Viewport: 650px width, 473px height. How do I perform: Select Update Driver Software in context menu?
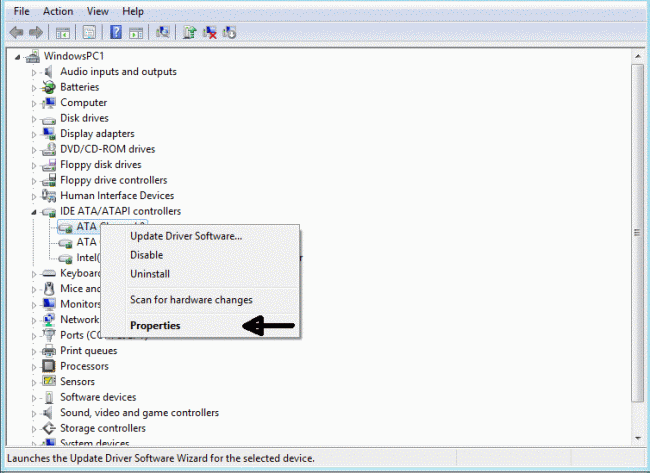[186, 236]
